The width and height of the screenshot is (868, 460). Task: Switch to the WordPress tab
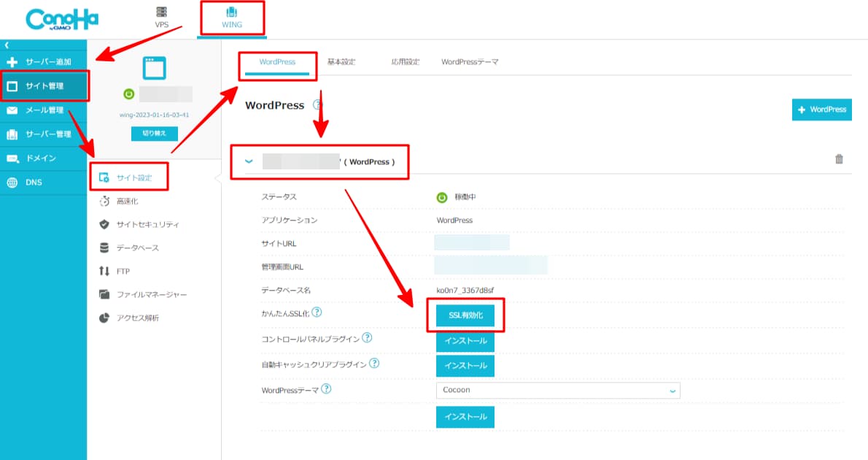[277, 62]
